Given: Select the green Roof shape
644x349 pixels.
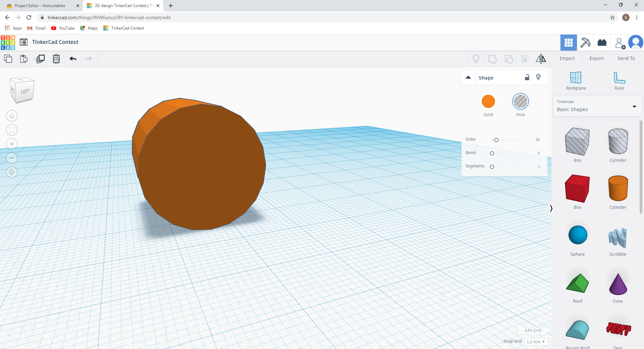Looking at the screenshot, I should pyautogui.click(x=577, y=283).
